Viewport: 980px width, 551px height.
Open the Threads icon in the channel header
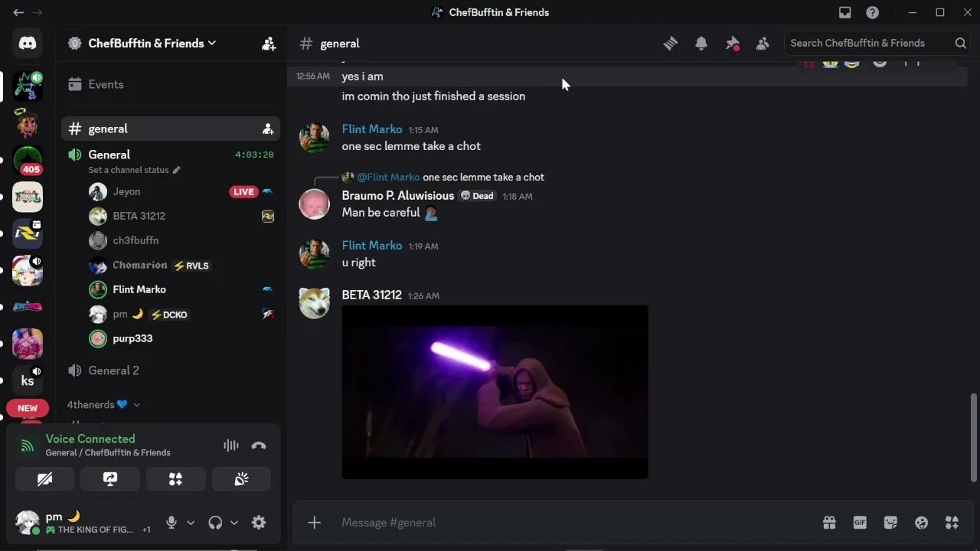point(670,44)
